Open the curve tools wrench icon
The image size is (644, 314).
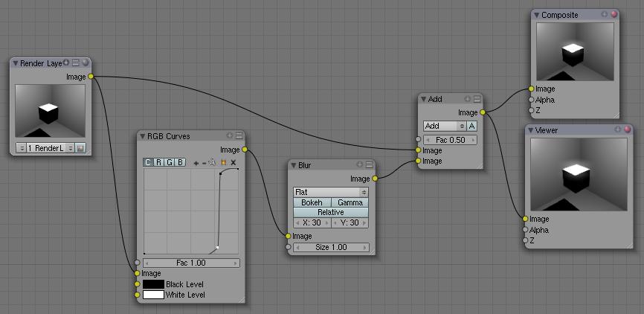click(x=213, y=162)
